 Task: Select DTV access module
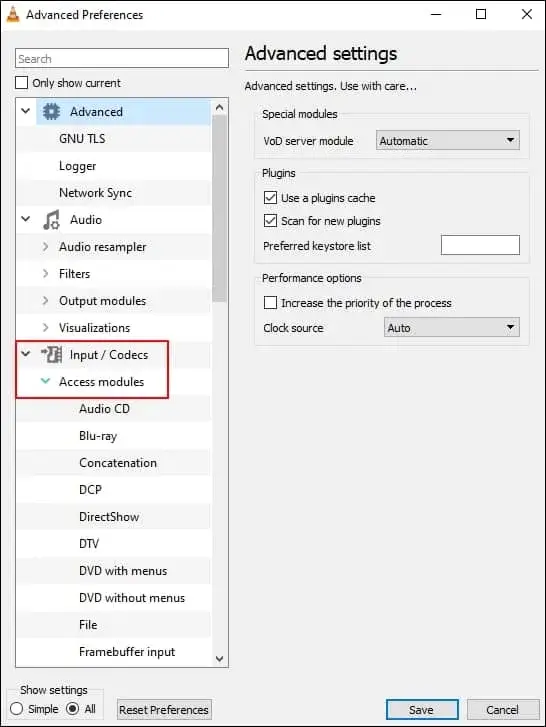[89, 543]
